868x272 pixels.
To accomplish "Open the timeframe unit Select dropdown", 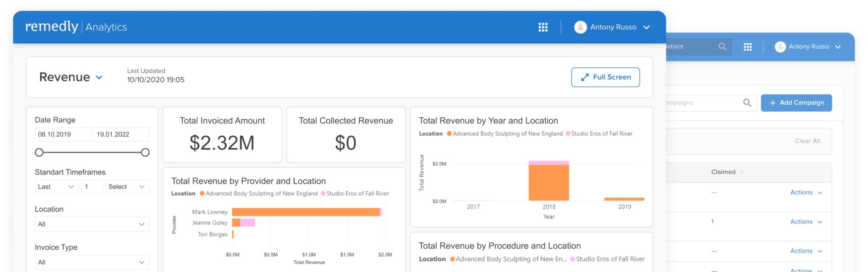I will pyautogui.click(x=127, y=187).
